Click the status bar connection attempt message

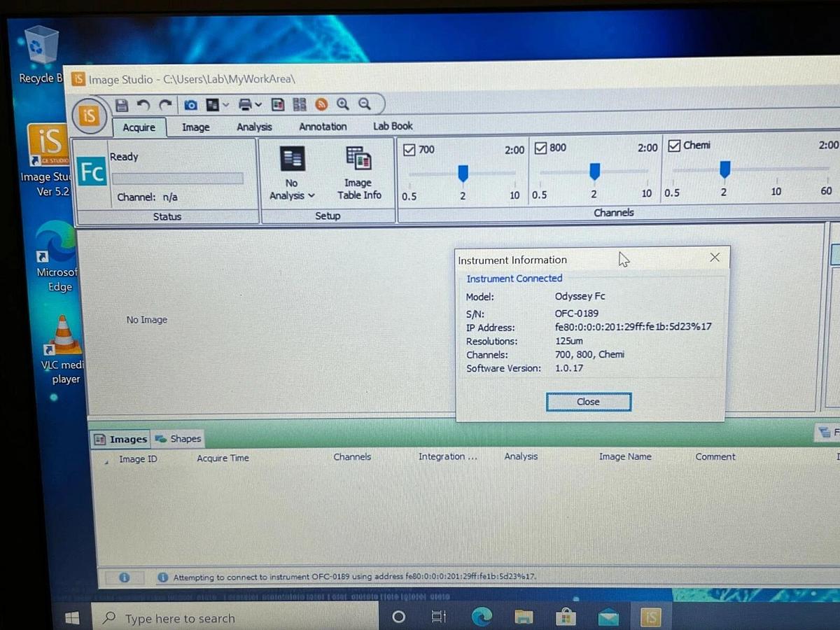tap(354, 577)
